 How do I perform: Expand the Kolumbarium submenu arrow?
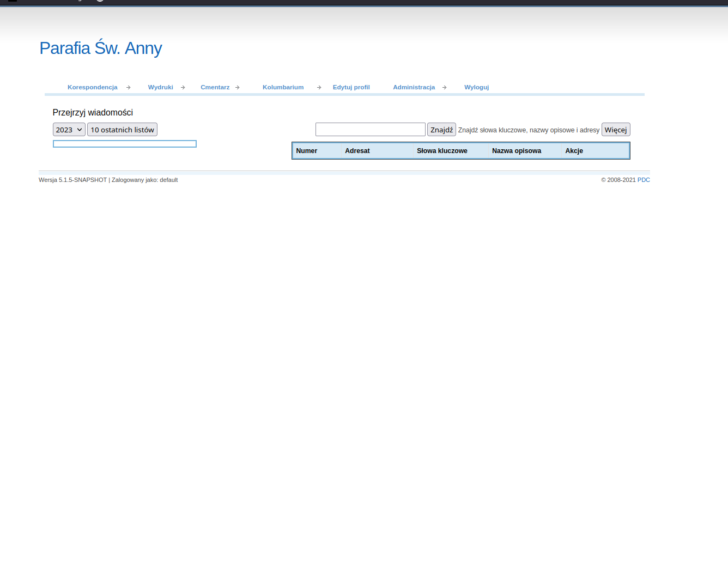coord(319,87)
